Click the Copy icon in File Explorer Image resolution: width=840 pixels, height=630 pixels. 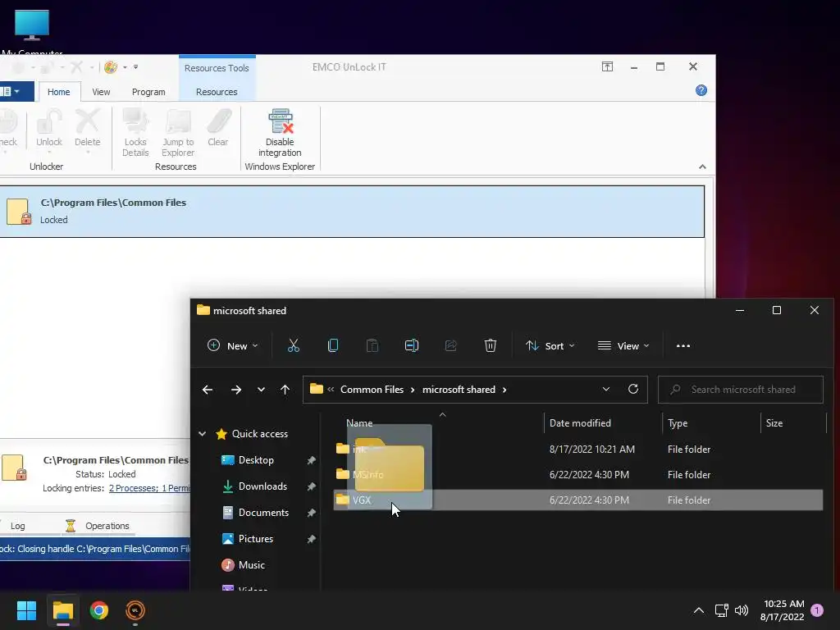pos(333,345)
